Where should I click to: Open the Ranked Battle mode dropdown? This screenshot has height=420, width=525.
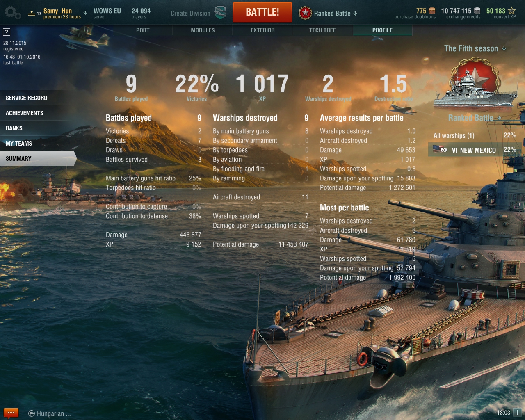point(355,14)
